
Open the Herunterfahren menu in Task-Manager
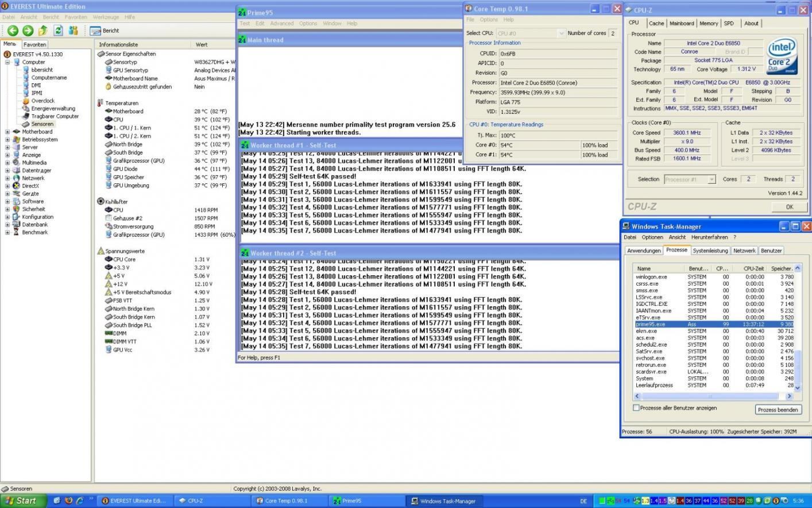(710, 237)
